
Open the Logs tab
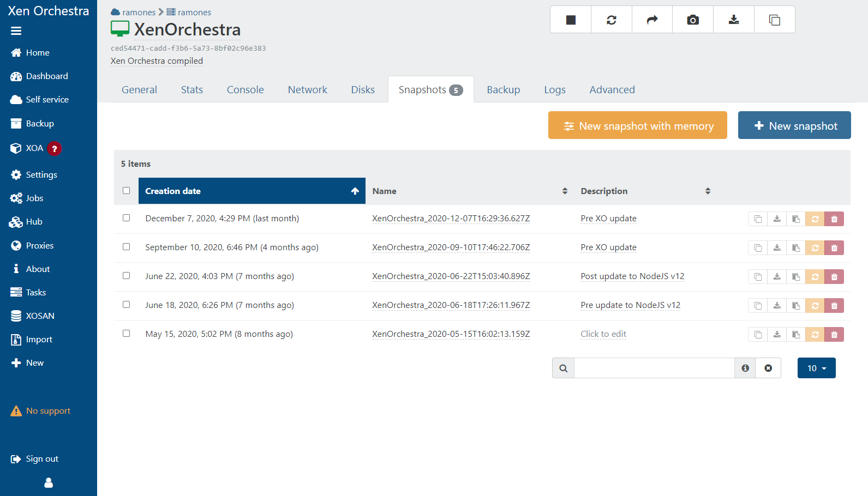pos(555,89)
